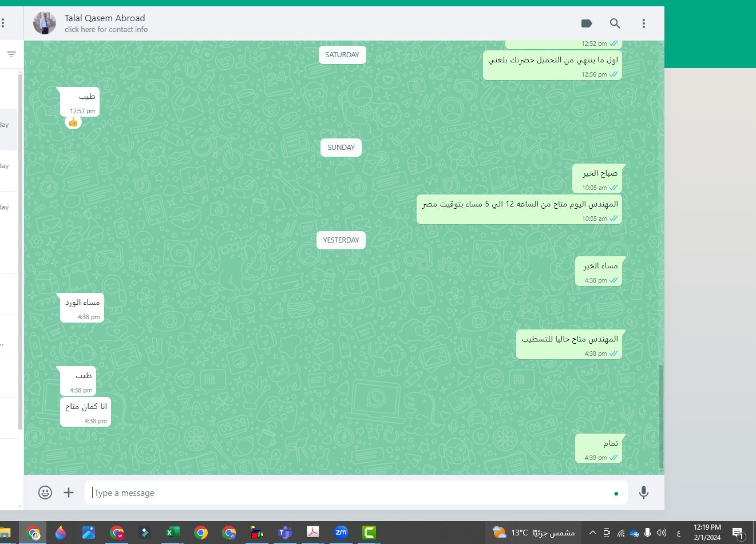Select received انا كمان متاح message
Image resolution: width=756 pixels, height=544 pixels.
pyautogui.click(x=85, y=412)
